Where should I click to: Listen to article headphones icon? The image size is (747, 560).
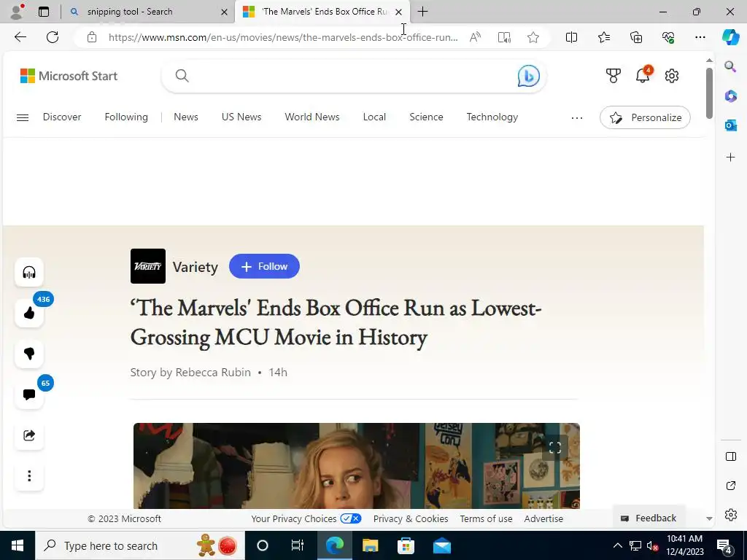pos(29,272)
